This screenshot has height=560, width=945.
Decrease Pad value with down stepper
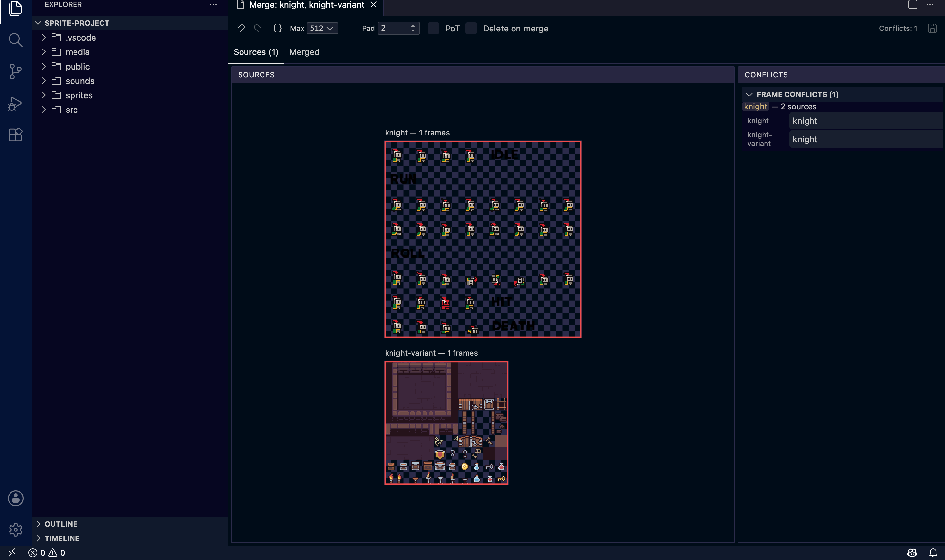click(413, 31)
